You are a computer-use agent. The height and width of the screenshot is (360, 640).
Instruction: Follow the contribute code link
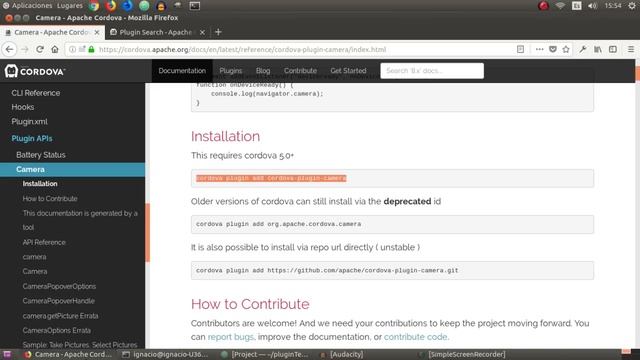(416, 337)
